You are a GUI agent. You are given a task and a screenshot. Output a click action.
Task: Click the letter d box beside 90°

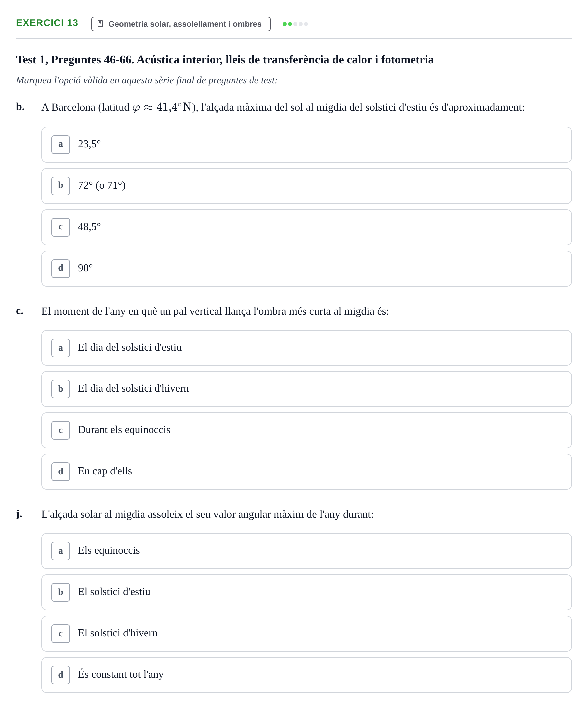point(61,269)
